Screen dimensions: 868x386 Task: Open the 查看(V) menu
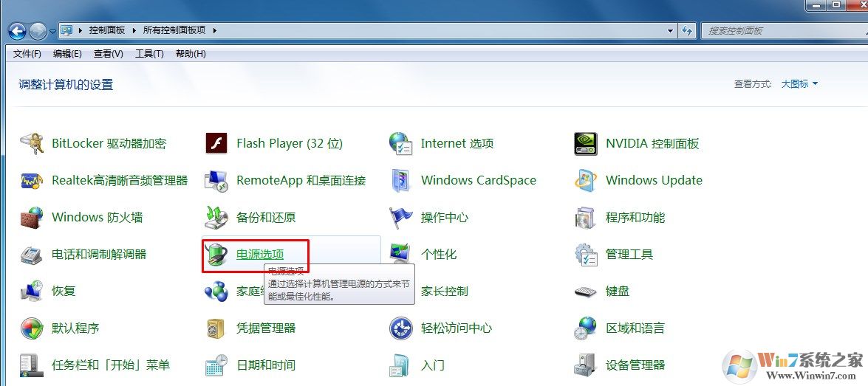(x=109, y=54)
